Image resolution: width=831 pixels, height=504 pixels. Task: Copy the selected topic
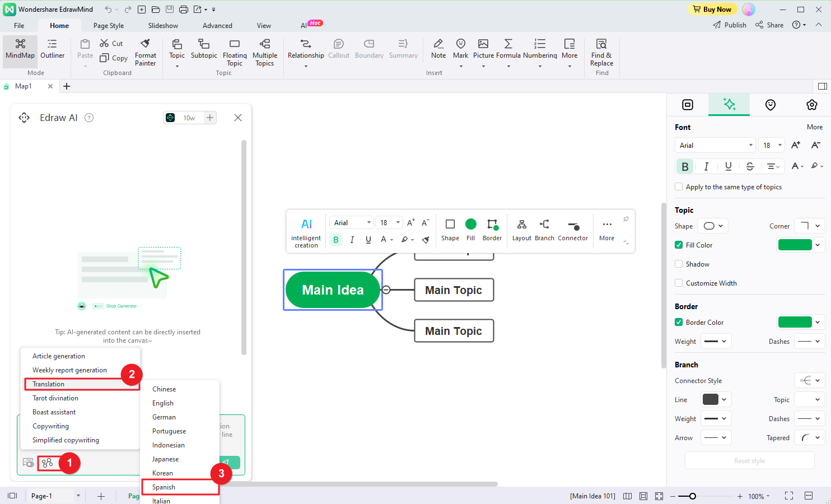[114, 58]
